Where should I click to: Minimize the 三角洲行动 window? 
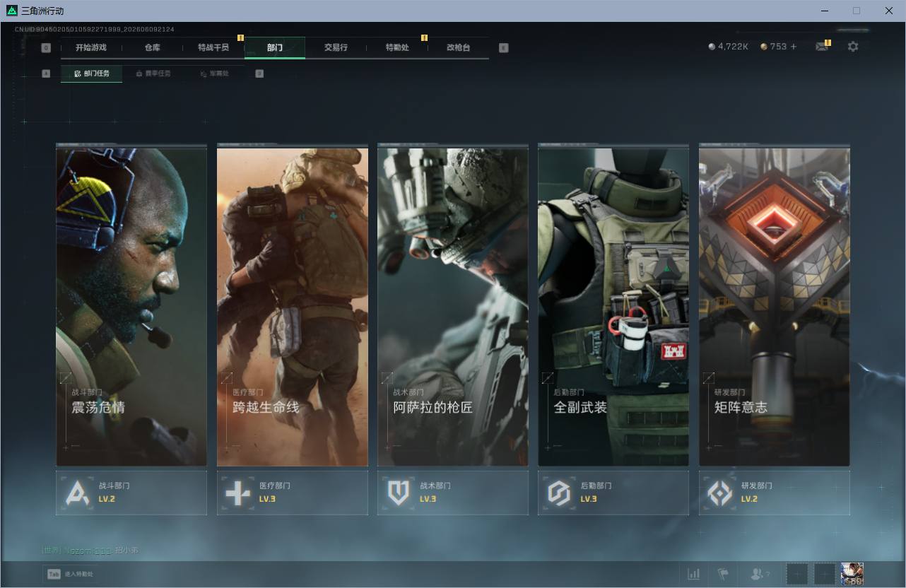coord(825,11)
